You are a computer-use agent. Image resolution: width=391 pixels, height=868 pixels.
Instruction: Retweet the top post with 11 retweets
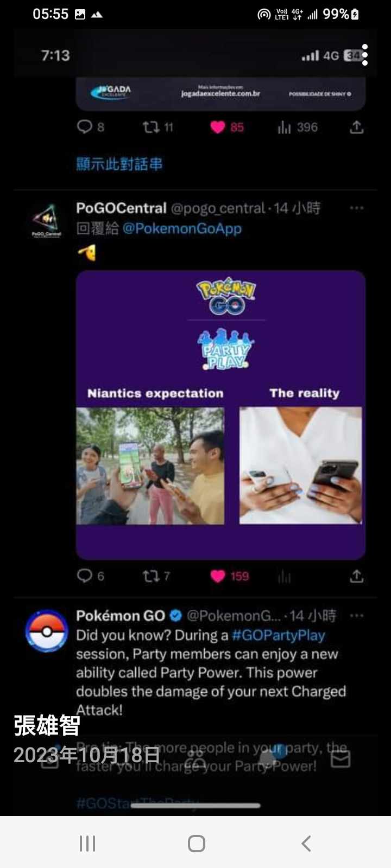[x=150, y=127]
